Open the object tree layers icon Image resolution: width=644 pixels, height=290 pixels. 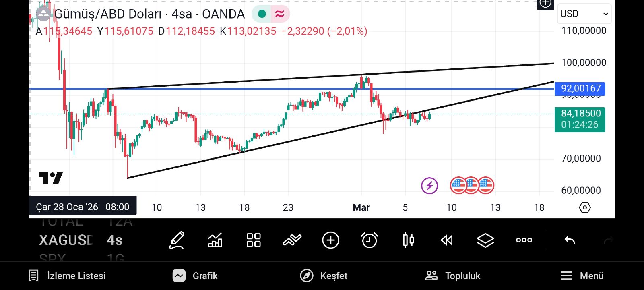click(485, 240)
